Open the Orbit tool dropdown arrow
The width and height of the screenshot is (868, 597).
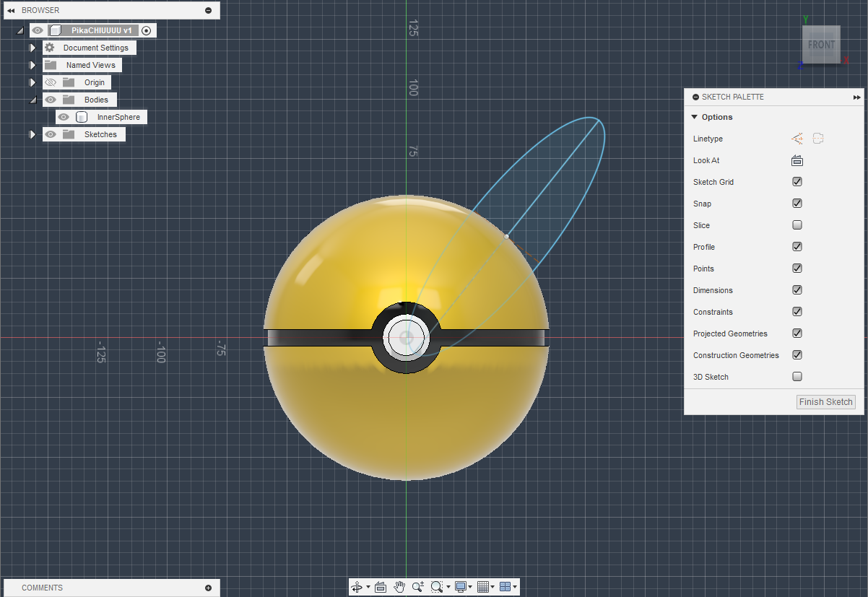[368, 588]
